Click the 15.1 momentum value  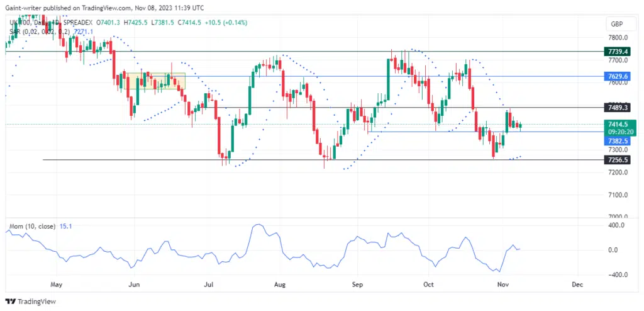[x=66, y=226]
